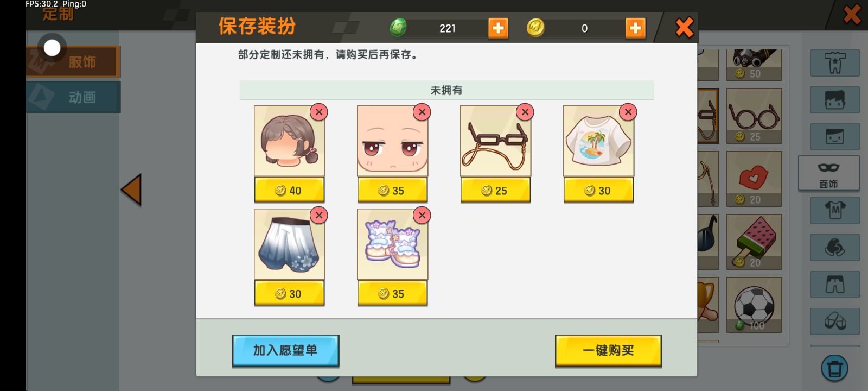Close the 保存装扮 dialog

tap(684, 27)
